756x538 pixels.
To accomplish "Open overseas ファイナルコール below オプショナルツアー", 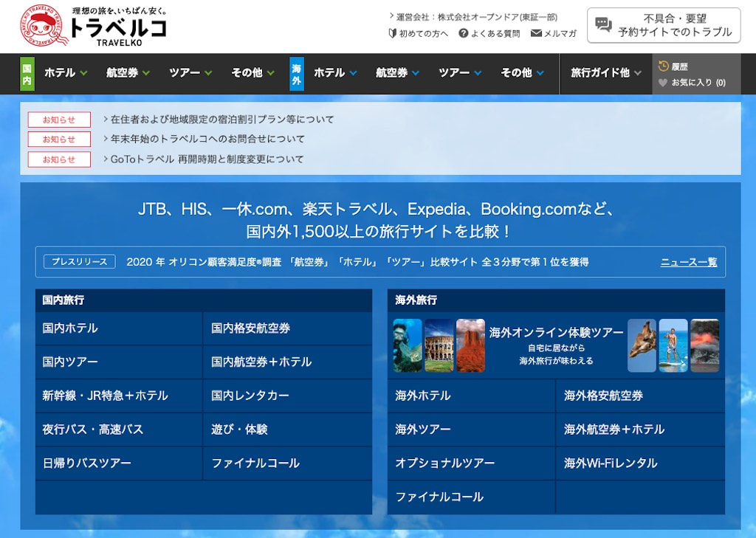I will 472,497.
